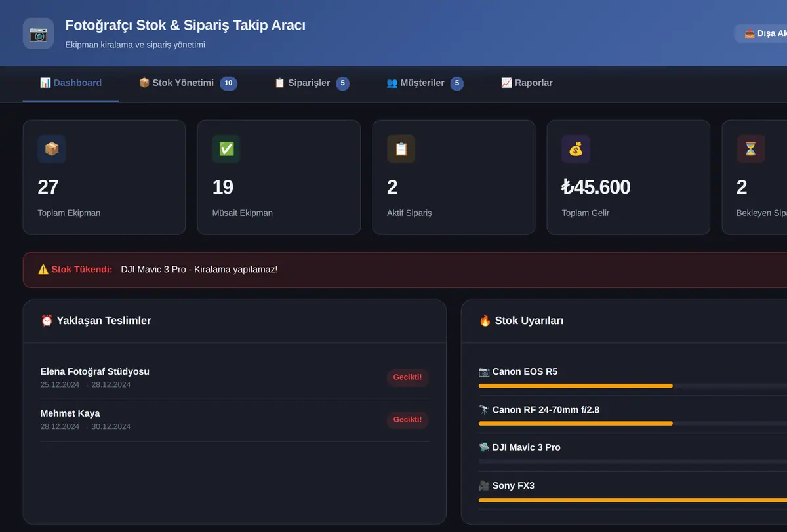
Task: Click the hourglass icon on the pending orders card
Action: tap(750, 149)
